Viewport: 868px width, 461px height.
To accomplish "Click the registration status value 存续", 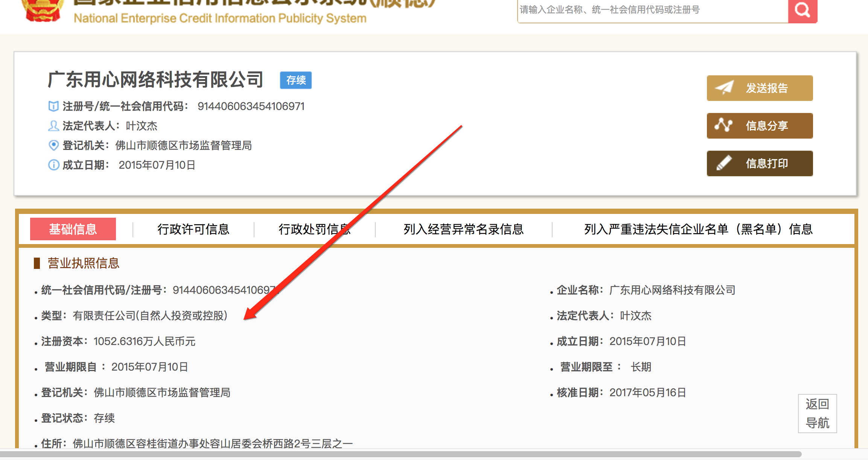I will point(104,418).
